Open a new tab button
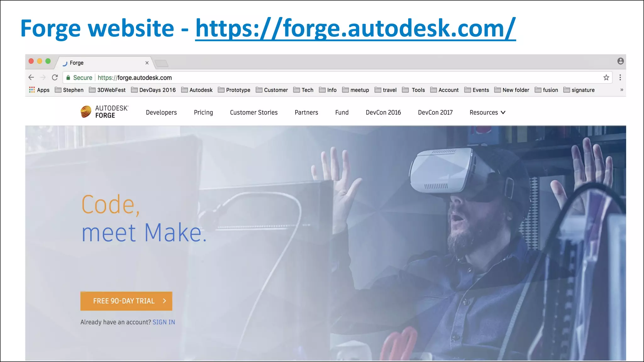The height and width of the screenshot is (362, 644). 162,63
